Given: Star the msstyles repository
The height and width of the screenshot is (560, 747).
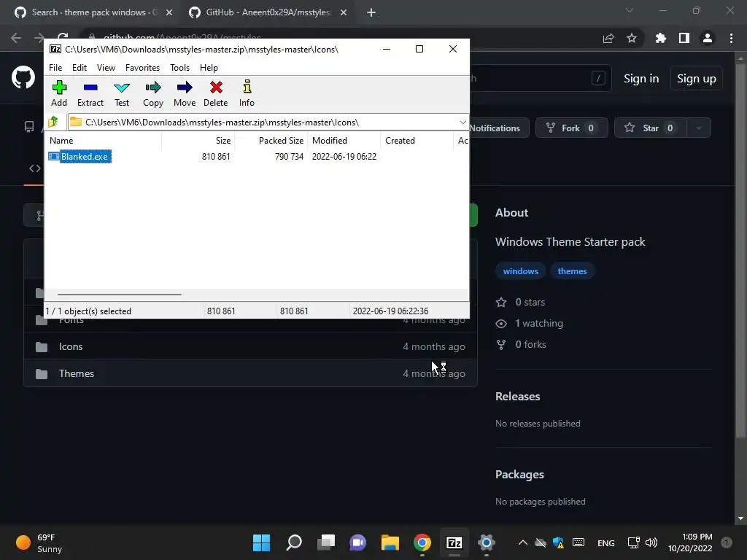Looking at the screenshot, I should [650, 128].
